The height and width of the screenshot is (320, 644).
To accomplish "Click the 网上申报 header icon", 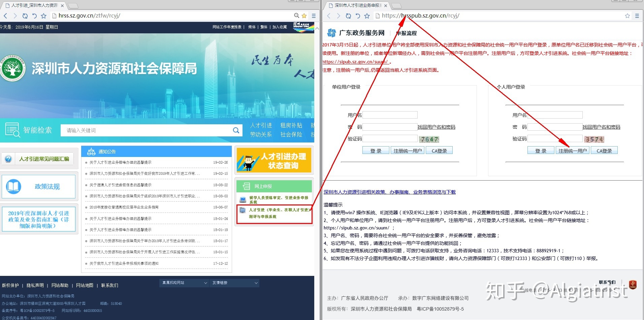I will coord(246,186).
